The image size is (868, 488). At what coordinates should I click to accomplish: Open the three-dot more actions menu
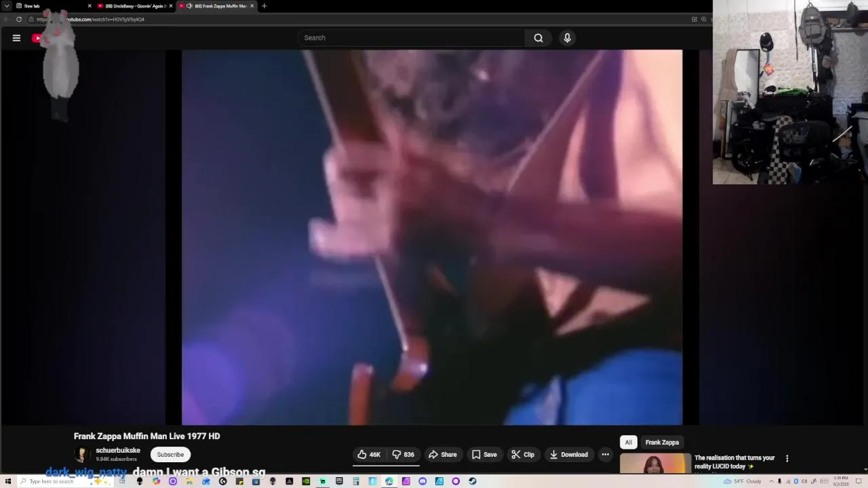tap(606, 455)
